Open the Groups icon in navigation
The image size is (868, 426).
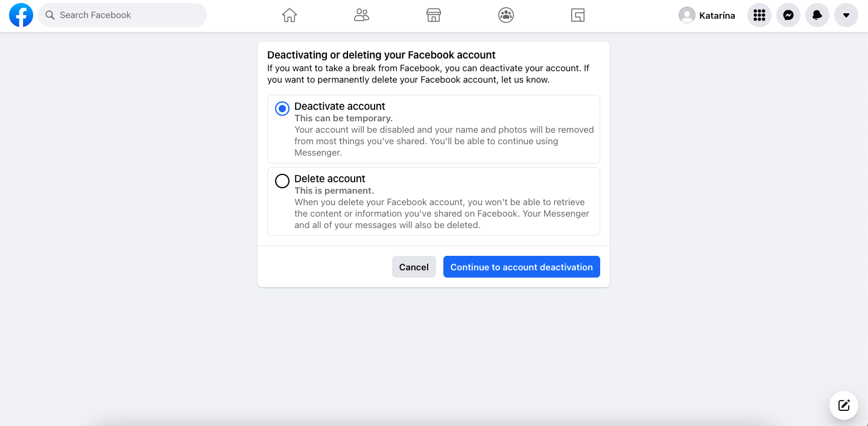tap(506, 15)
